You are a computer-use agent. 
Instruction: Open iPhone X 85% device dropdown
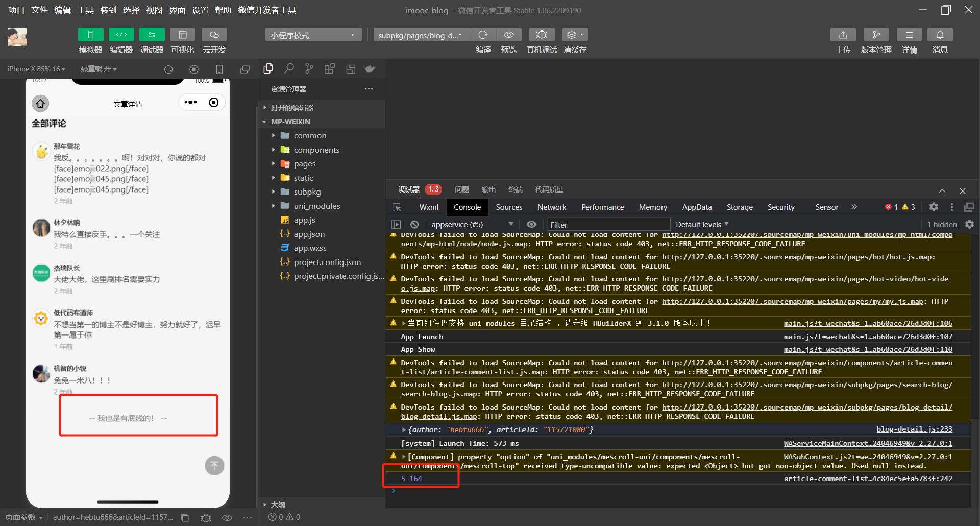(36, 69)
